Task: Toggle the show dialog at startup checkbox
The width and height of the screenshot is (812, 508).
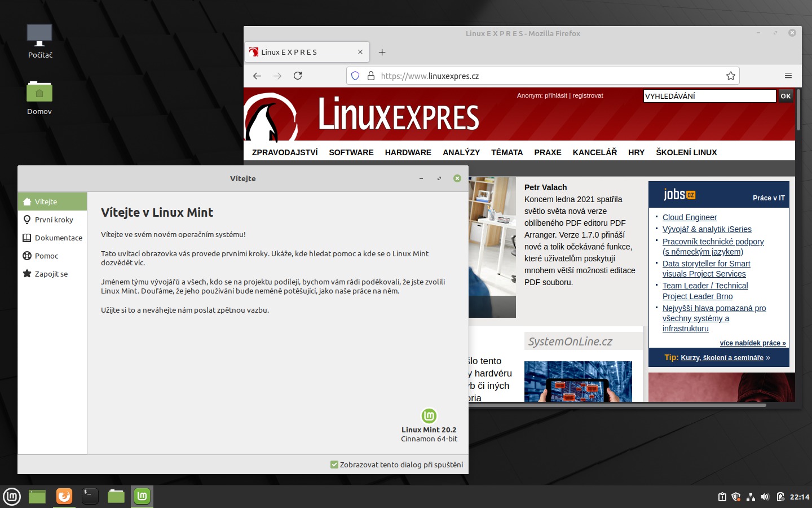Action: (x=334, y=465)
